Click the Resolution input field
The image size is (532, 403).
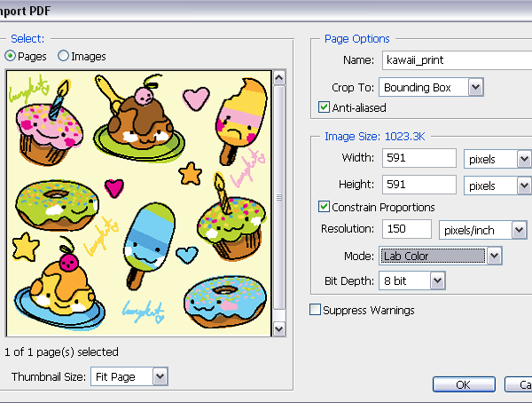405,230
